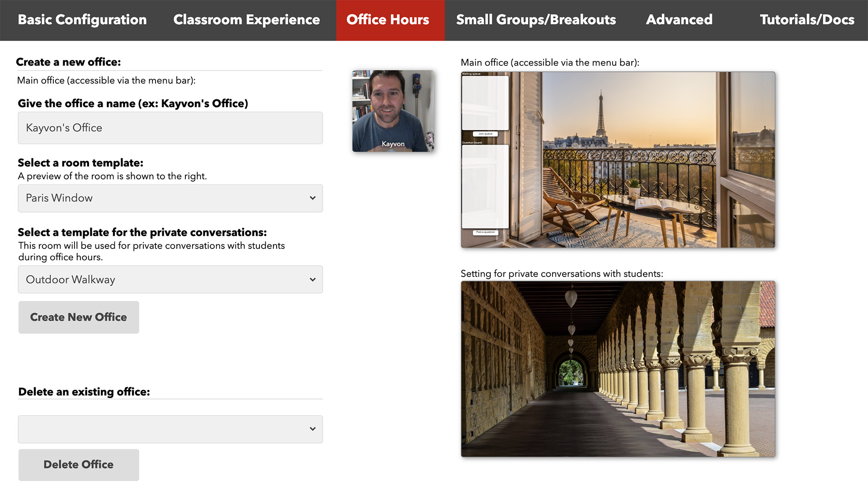The width and height of the screenshot is (868, 488).
Task: Open the delete existing office dropdown
Action: [x=170, y=429]
